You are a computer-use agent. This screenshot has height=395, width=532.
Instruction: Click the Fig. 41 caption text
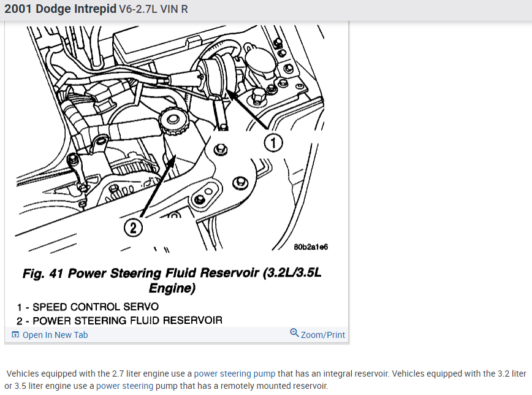pos(172,280)
